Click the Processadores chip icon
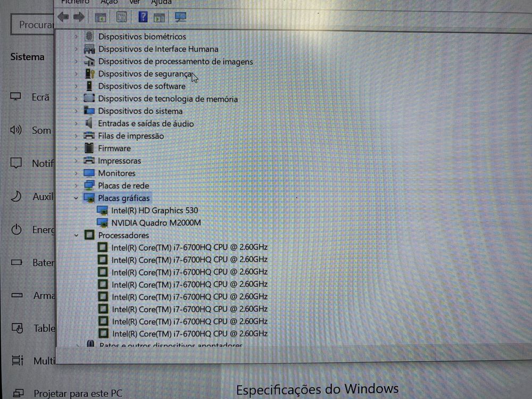The width and height of the screenshot is (532, 399). 89,235
